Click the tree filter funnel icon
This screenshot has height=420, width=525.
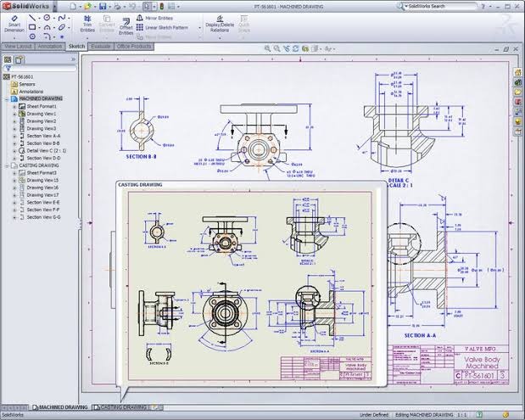tap(8, 68)
